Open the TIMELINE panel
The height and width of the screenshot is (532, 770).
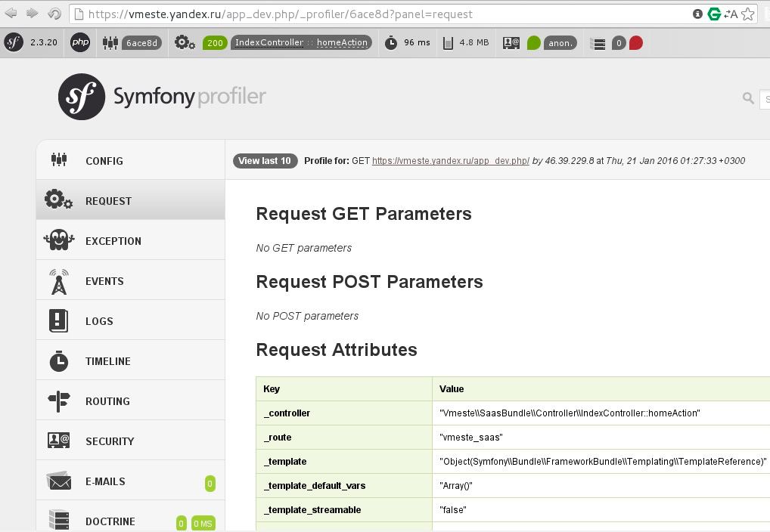pos(131,360)
